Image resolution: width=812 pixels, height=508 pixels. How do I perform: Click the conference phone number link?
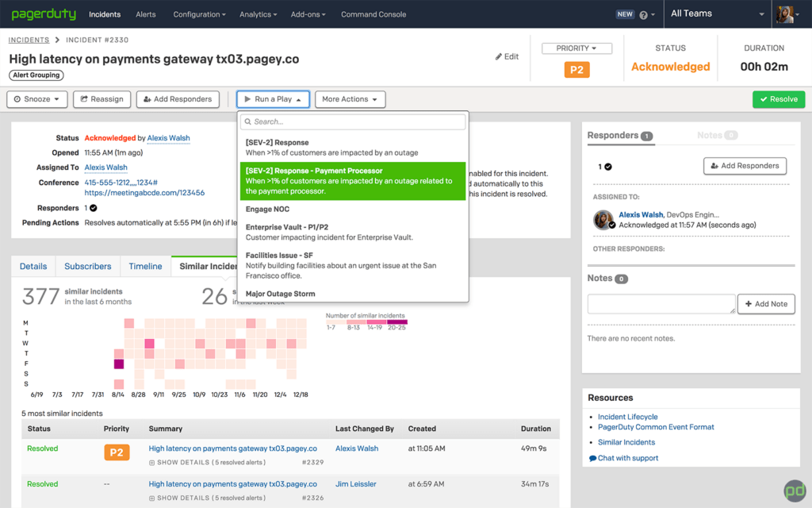tap(121, 183)
